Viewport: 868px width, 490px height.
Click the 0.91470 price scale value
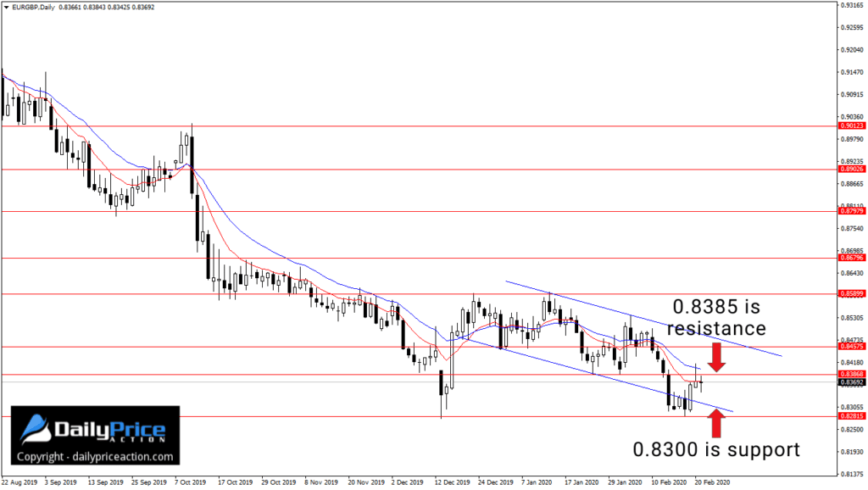(853, 72)
